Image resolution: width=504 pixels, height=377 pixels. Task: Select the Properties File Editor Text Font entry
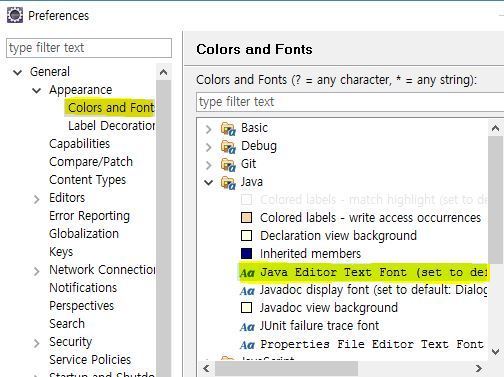point(372,344)
